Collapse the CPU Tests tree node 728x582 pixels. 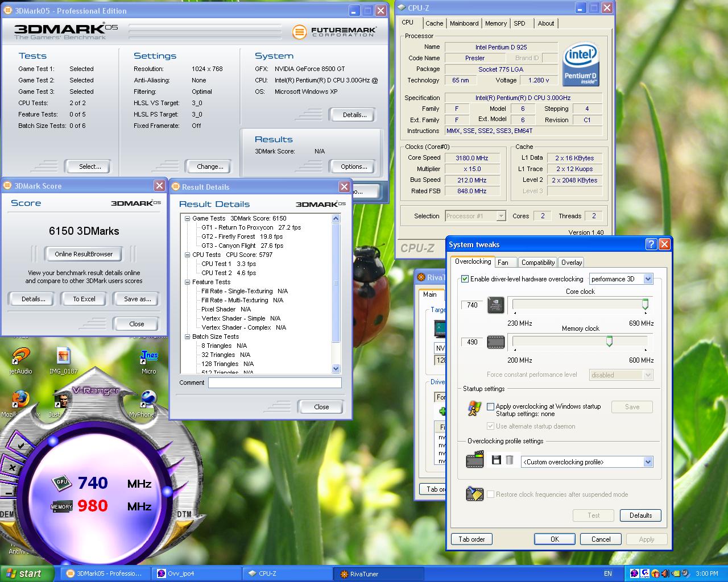click(187, 255)
